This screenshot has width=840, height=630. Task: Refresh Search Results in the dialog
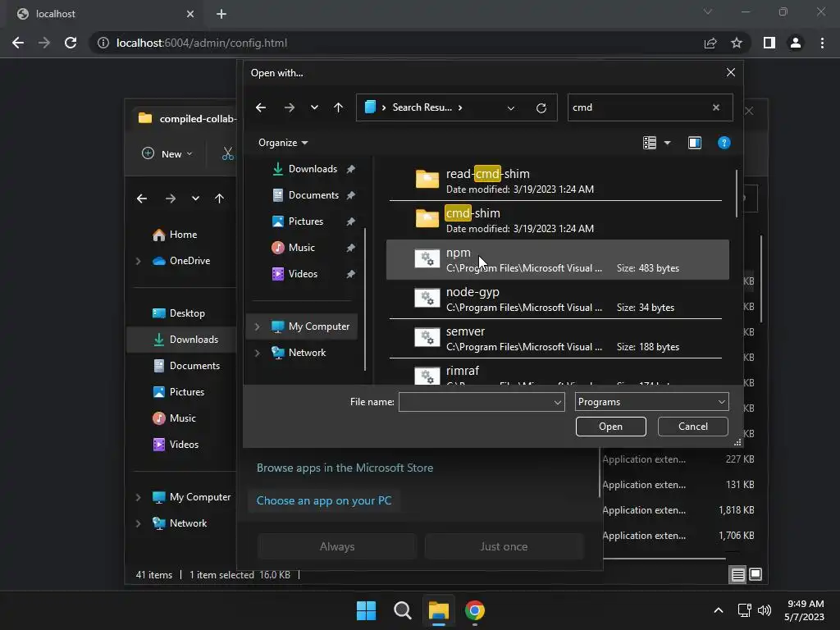pos(541,107)
